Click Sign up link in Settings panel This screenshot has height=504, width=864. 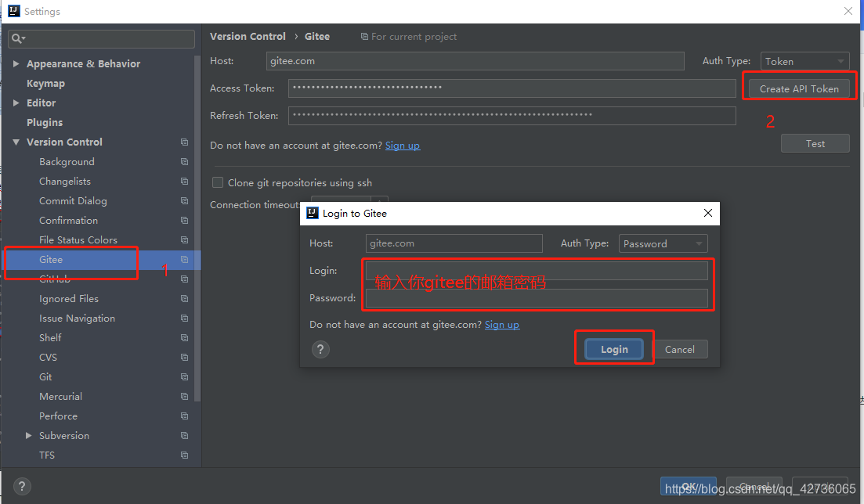pos(403,146)
